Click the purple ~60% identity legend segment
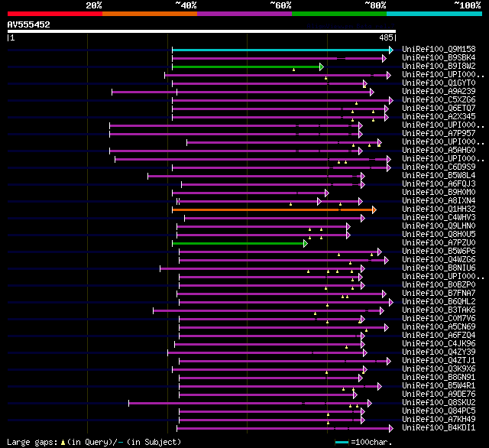 tap(244, 14)
